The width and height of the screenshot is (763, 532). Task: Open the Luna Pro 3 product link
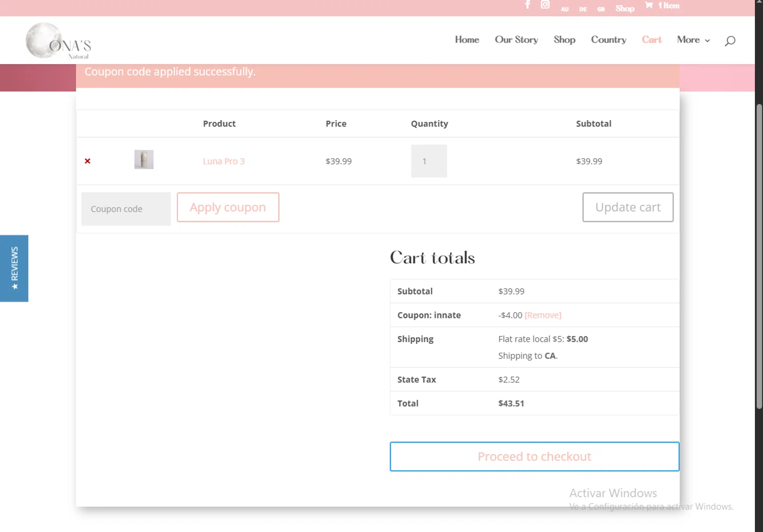pyautogui.click(x=224, y=161)
